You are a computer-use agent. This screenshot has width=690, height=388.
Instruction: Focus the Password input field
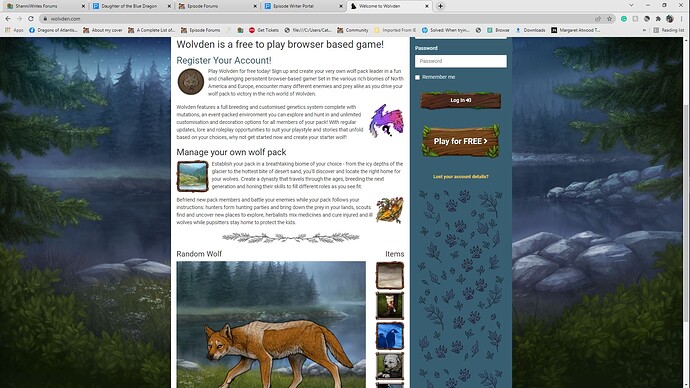point(461,61)
